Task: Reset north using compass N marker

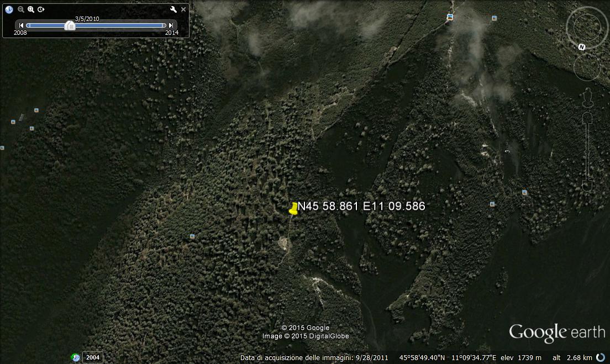Action: [582, 47]
